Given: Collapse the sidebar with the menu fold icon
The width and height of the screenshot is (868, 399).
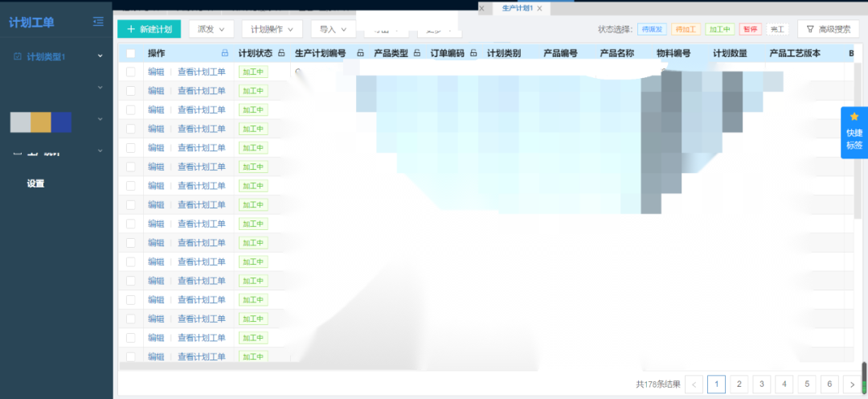Looking at the screenshot, I should pos(98,22).
